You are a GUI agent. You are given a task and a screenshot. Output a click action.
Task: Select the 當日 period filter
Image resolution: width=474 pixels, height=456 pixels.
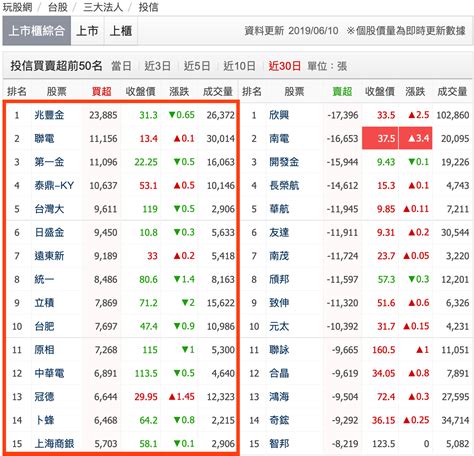[121, 66]
